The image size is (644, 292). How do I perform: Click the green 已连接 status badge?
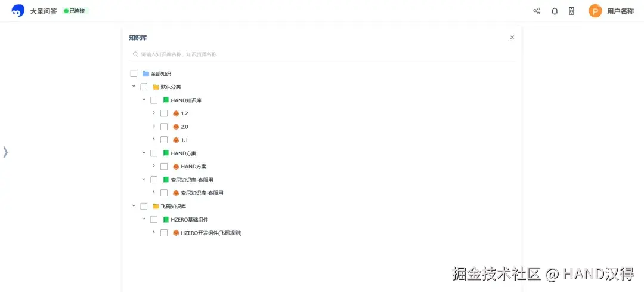[x=75, y=11]
